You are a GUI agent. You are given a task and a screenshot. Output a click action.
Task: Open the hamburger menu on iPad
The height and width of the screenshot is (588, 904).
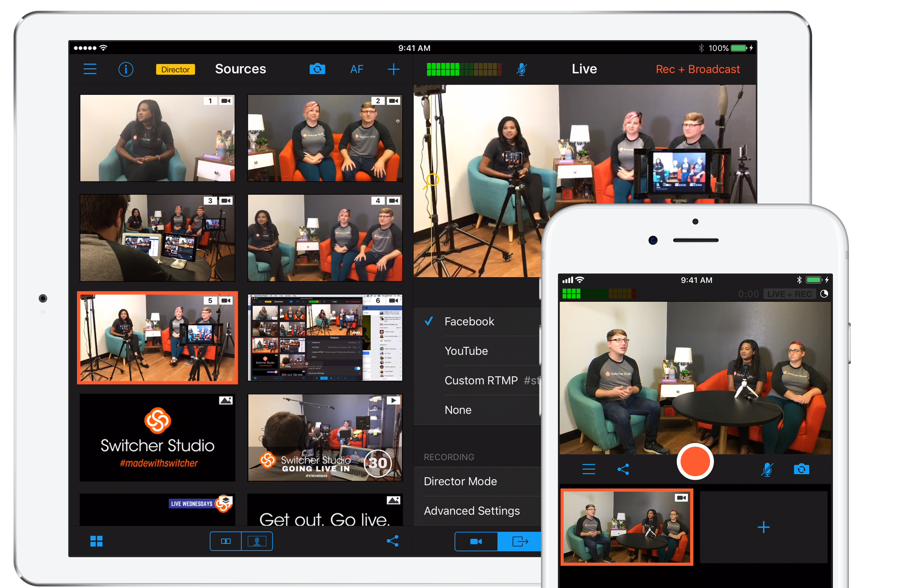(x=90, y=69)
